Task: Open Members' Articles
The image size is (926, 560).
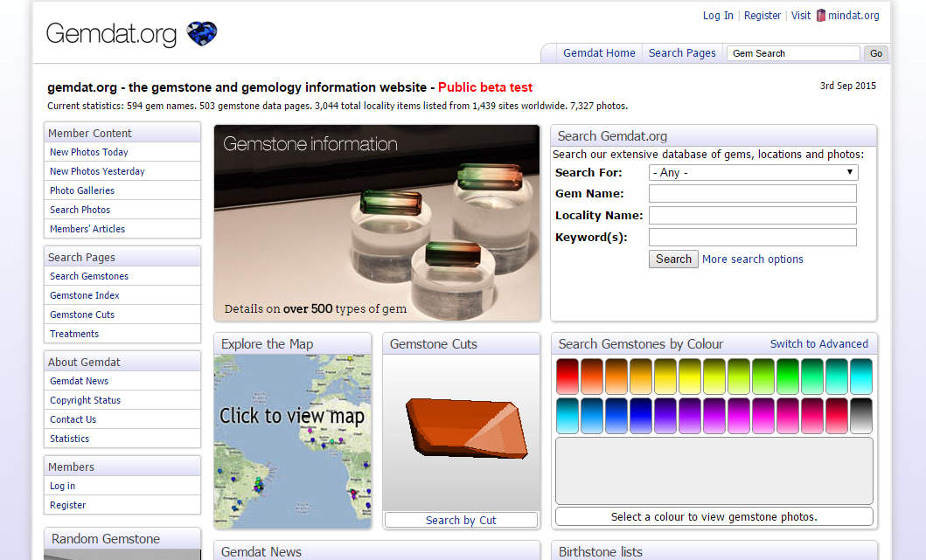Action: [x=87, y=229]
